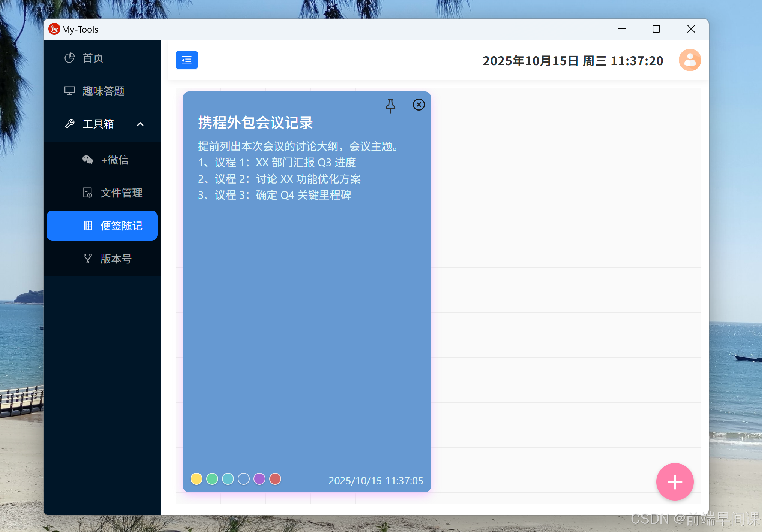Select the red note color swatch
Screen dimensions: 762x532
[x=275, y=479]
